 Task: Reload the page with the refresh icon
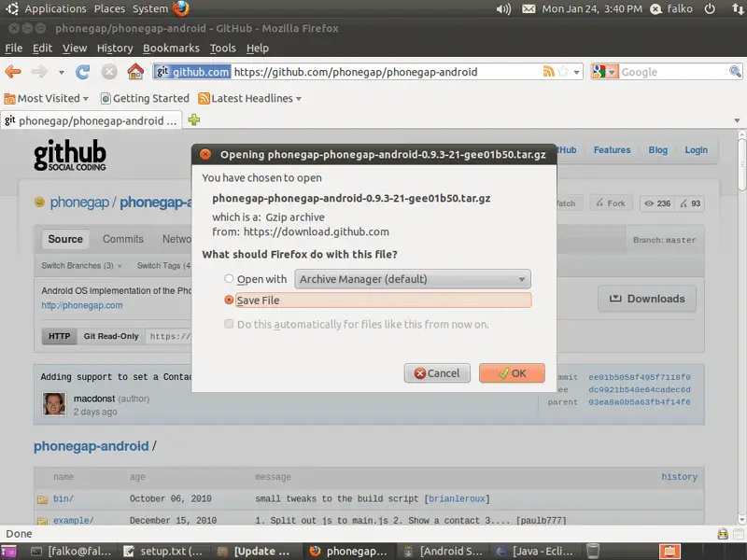click(x=83, y=72)
